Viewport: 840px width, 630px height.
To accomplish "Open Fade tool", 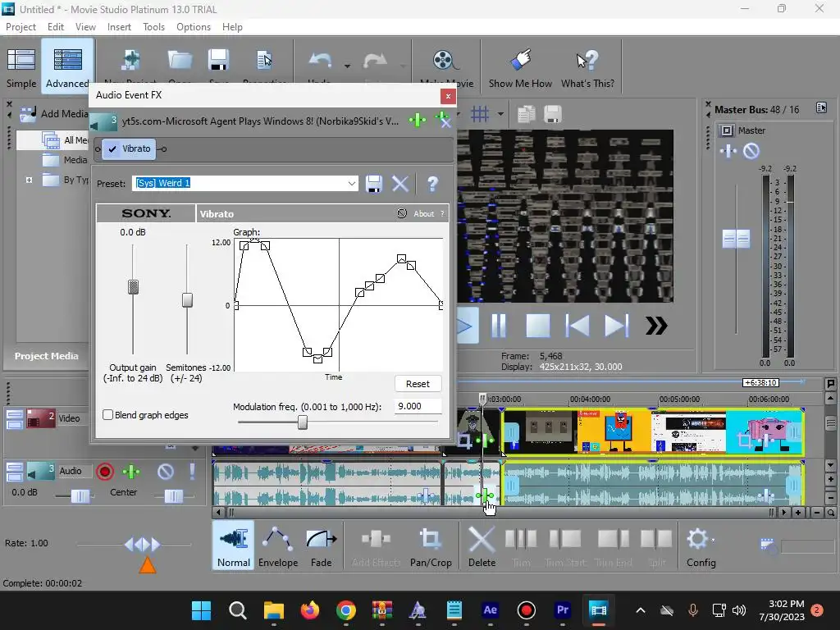I will coord(321,546).
